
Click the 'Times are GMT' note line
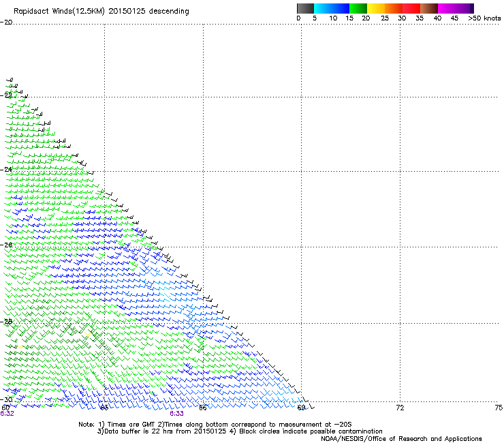pyautogui.click(x=215, y=425)
